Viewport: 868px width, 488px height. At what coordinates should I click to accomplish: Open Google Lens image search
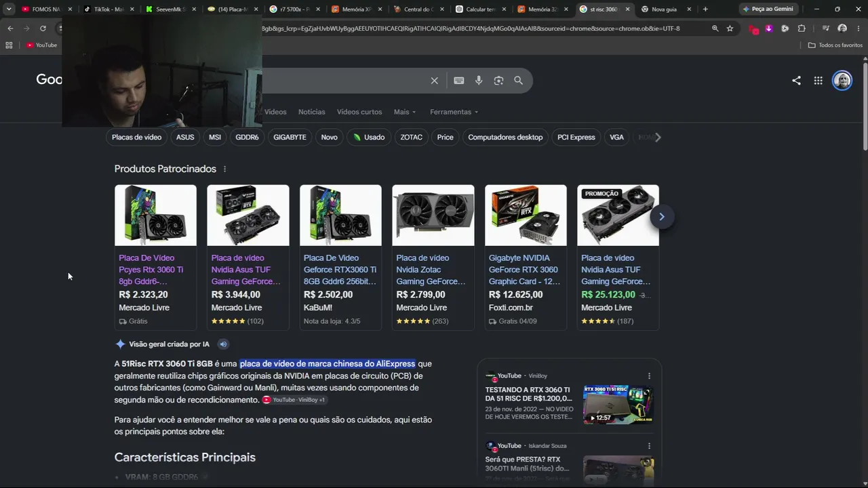coord(498,81)
